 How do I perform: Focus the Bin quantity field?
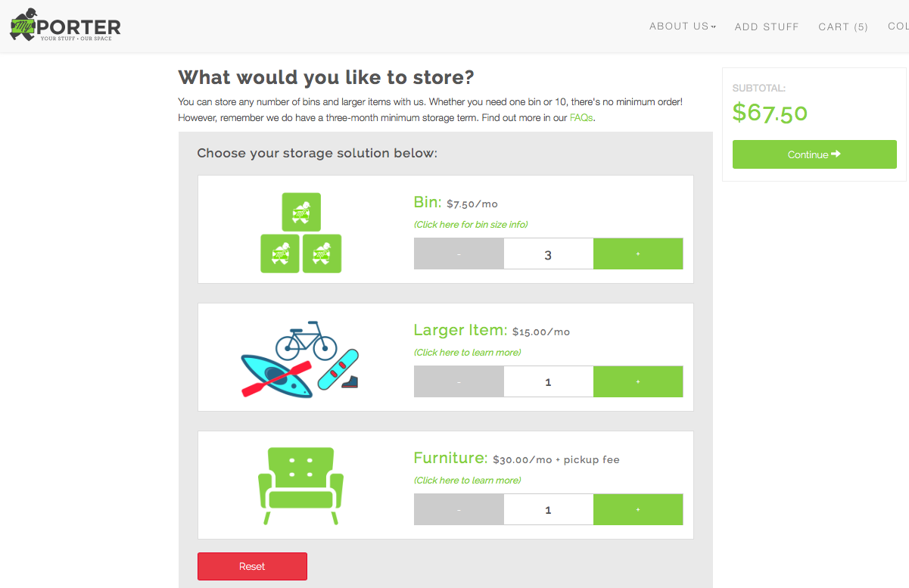click(x=548, y=254)
